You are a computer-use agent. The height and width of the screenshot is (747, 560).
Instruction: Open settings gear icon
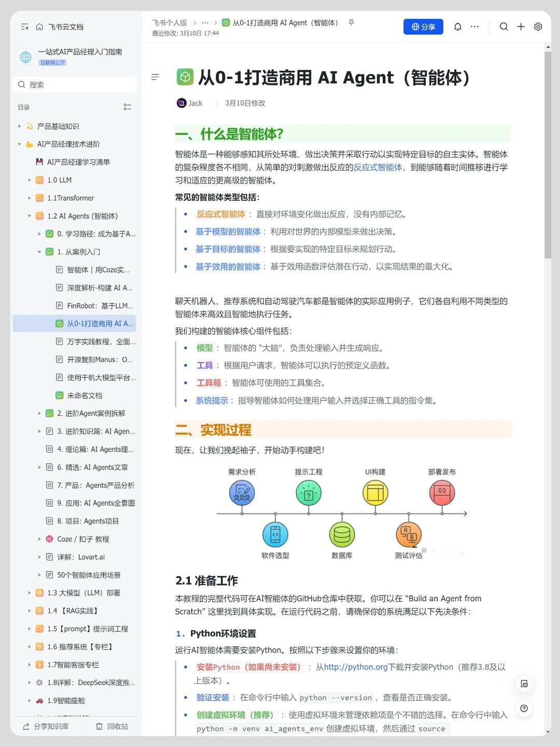pos(538,26)
